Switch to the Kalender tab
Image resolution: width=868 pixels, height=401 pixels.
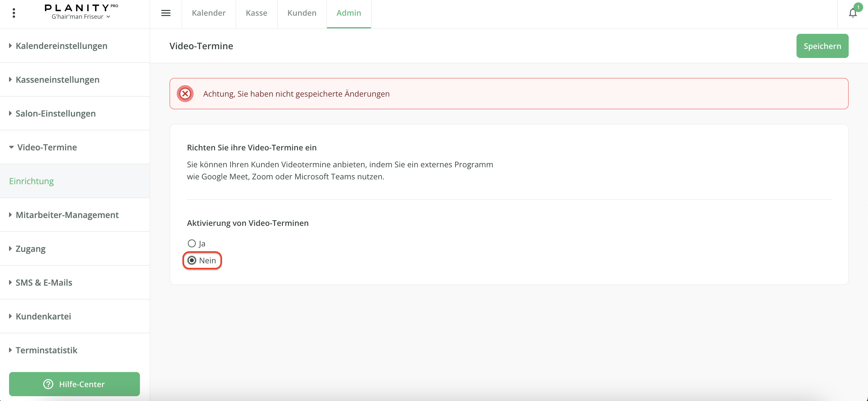tap(209, 13)
